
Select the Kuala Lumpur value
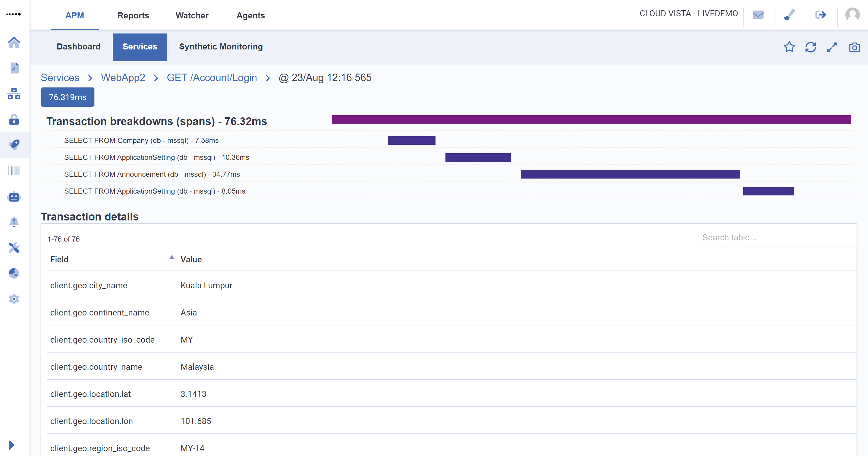pos(206,285)
